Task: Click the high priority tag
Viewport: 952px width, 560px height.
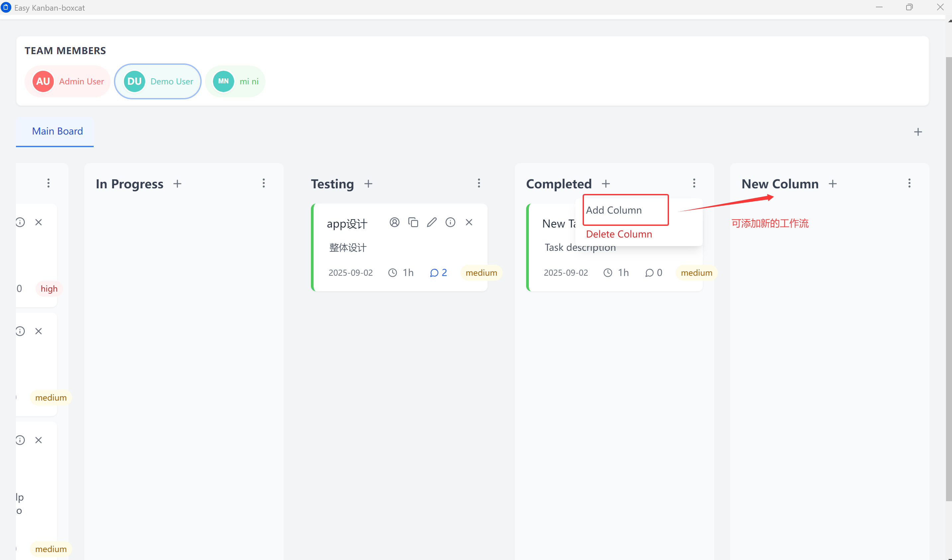Action: [49, 289]
